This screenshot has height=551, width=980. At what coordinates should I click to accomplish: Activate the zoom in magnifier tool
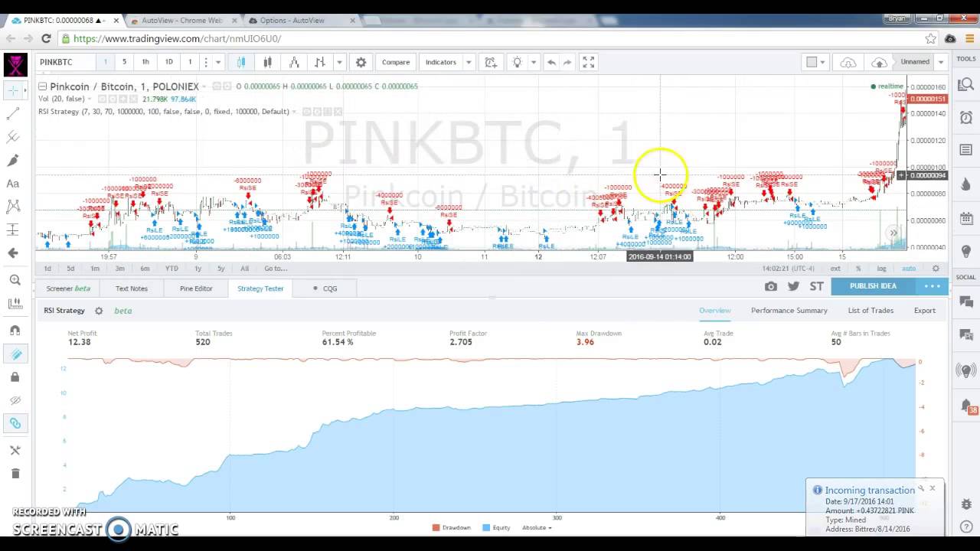coord(15,281)
